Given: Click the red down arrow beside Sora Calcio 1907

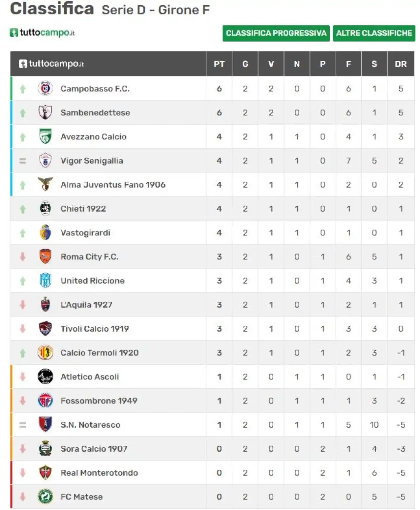Looking at the screenshot, I should pos(23,449).
